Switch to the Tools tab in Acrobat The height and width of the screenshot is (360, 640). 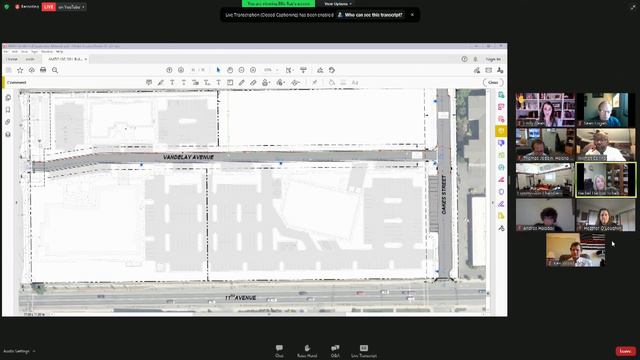coord(30,59)
